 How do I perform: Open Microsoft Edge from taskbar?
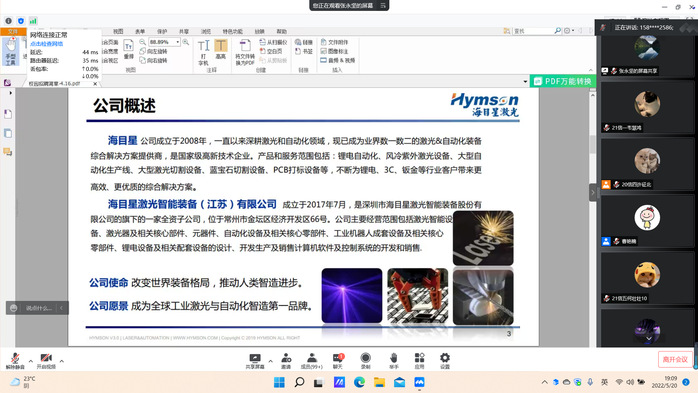pyautogui.click(x=359, y=382)
